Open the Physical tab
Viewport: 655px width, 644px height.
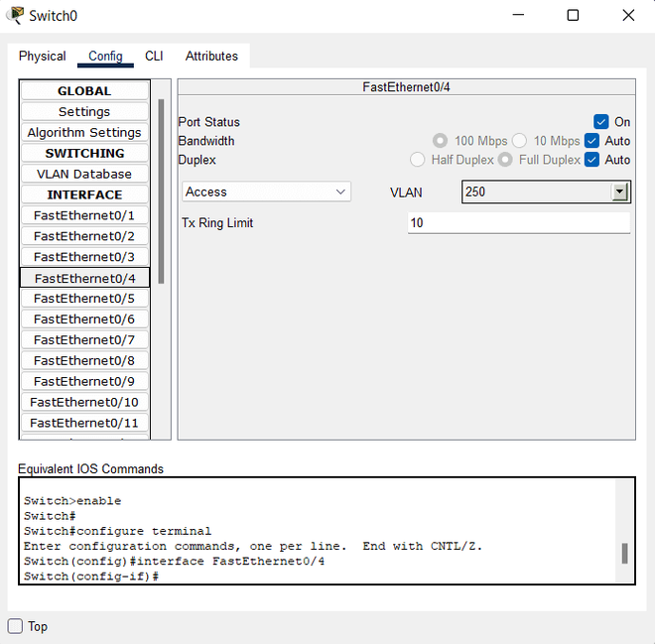(x=43, y=56)
